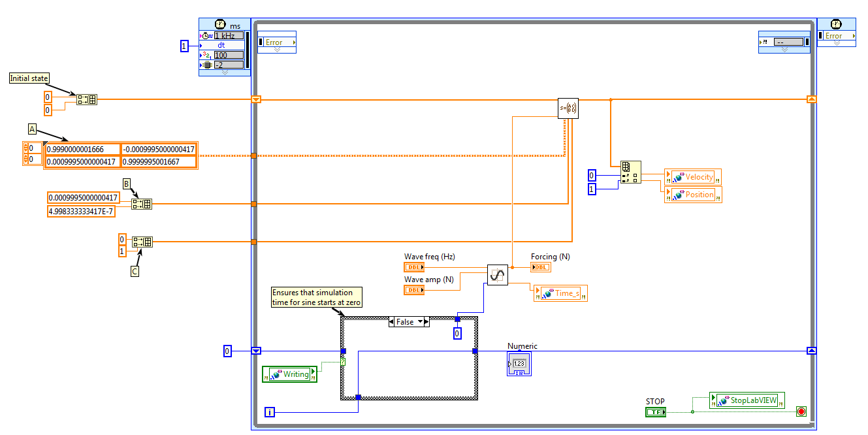Click the timed loop clock icon labeled ms

click(219, 24)
